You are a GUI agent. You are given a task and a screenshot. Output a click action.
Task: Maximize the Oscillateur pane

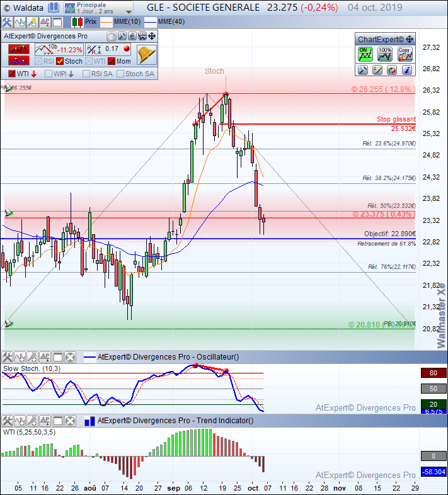pos(57,357)
